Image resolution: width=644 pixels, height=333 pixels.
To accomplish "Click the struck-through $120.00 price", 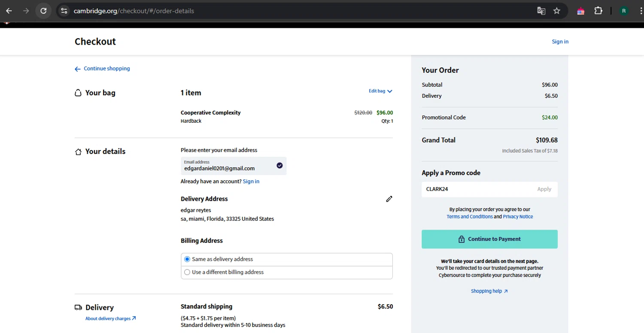I will [x=363, y=113].
